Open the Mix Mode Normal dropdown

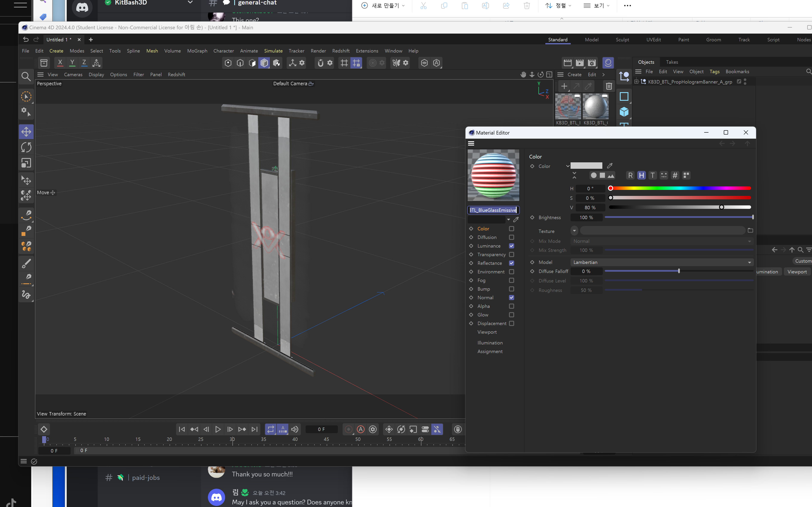tap(662, 241)
